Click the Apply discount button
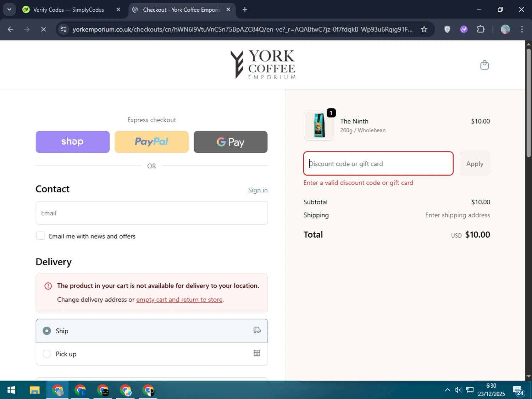This screenshot has width=532, height=399. pos(475,164)
